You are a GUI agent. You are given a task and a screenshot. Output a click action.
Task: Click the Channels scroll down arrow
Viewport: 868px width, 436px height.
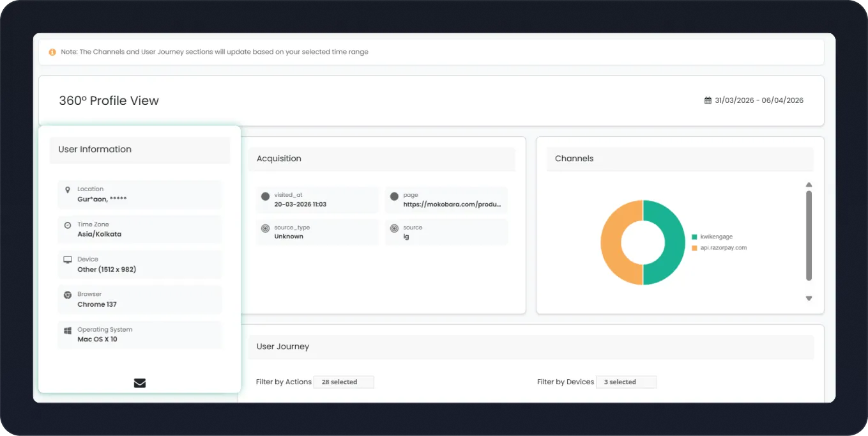pos(809,299)
